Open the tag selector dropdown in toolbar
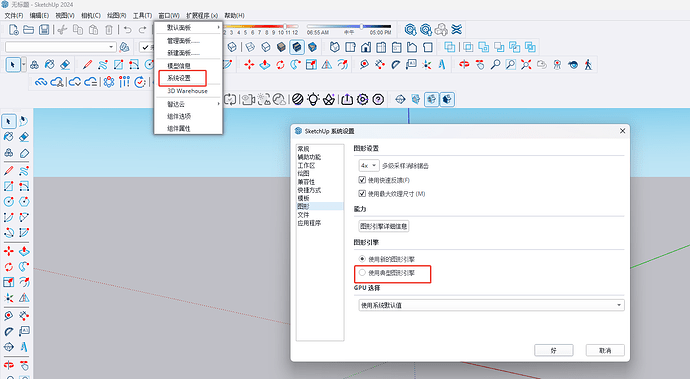 (x=61, y=47)
